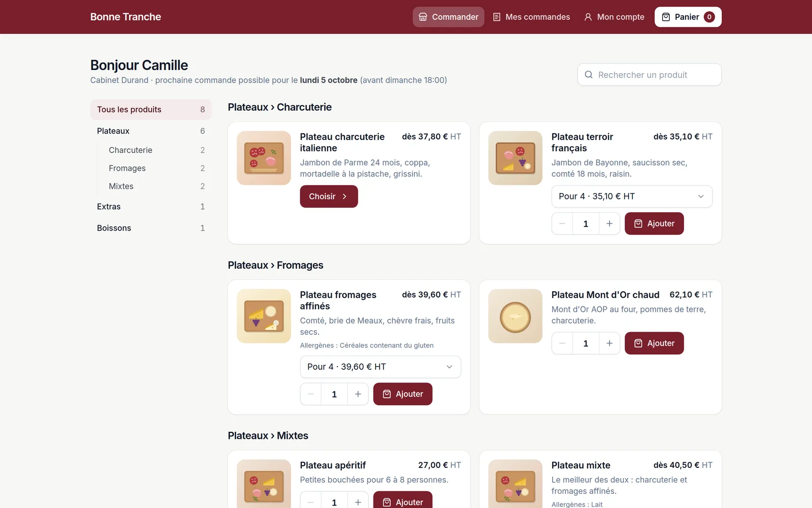Open Plateau charcuterie italienne thumbnail
This screenshot has height=508, width=812.
coord(264,158)
